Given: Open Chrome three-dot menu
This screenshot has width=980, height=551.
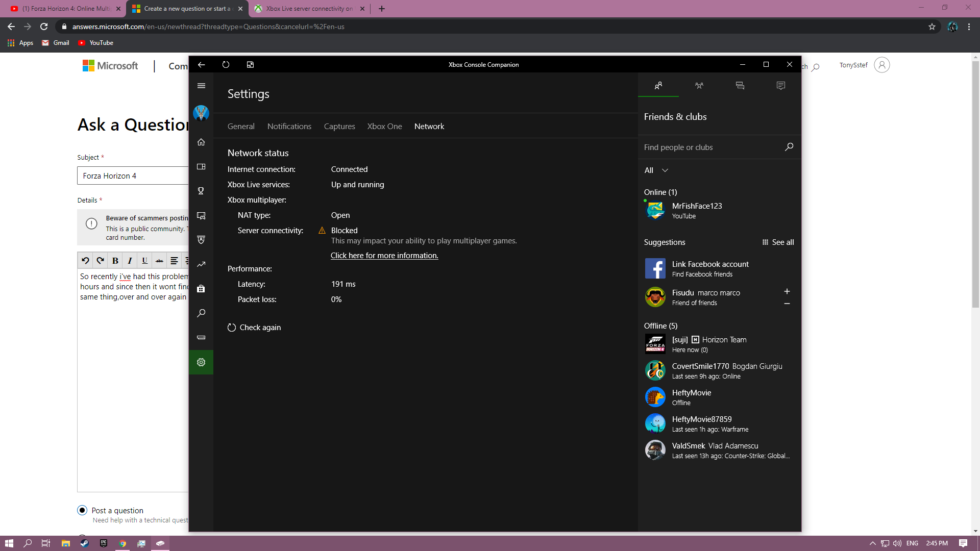Looking at the screenshot, I should tap(969, 27).
